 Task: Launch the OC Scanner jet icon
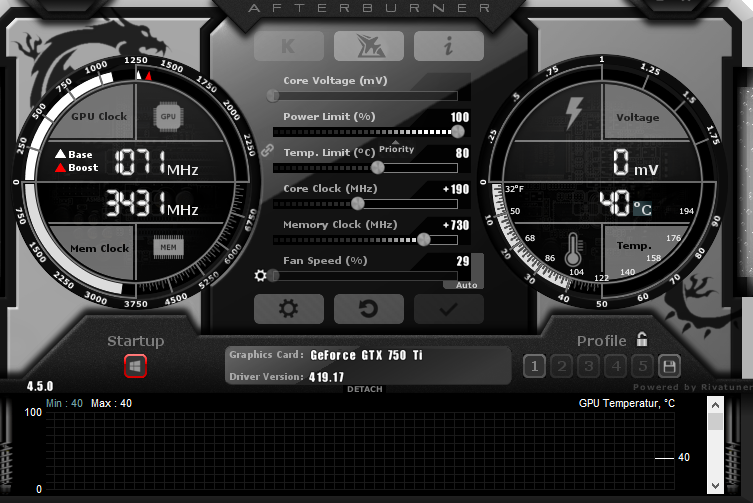click(x=368, y=46)
